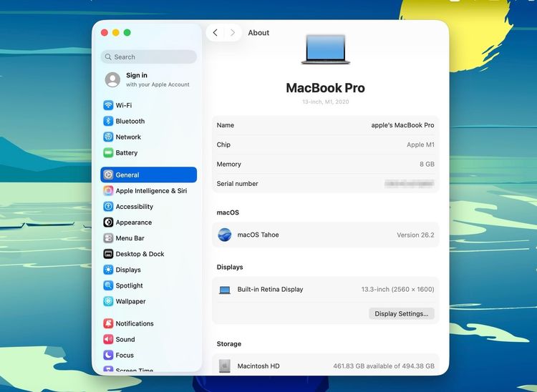Click the green full-screen window button
The height and width of the screenshot is (392, 537).
[x=127, y=32]
